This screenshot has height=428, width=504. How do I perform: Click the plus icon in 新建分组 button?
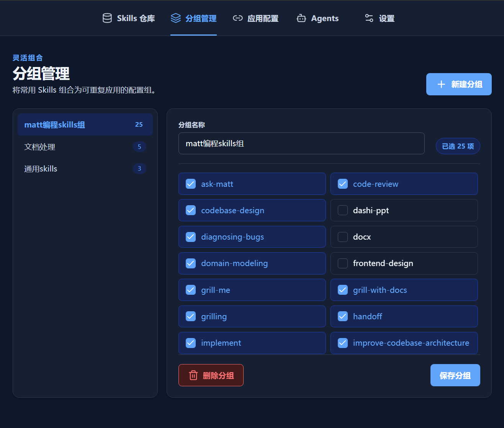click(x=441, y=84)
